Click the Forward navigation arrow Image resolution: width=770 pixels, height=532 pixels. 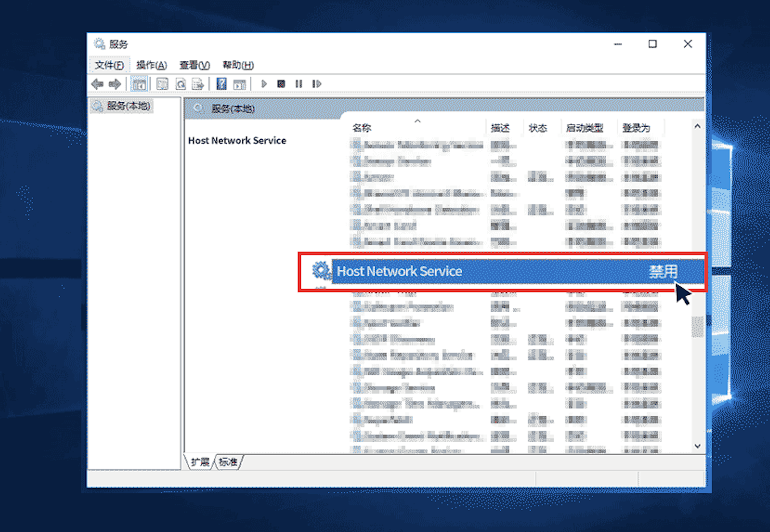point(115,84)
